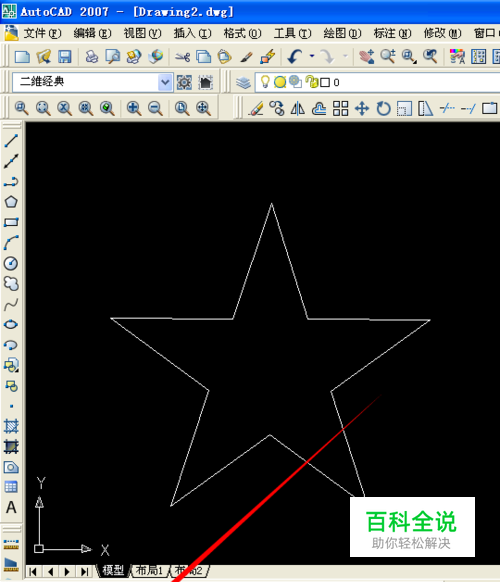Open the 插入(I) menu
Image resolution: width=500 pixels, height=582 pixels.
(x=192, y=34)
